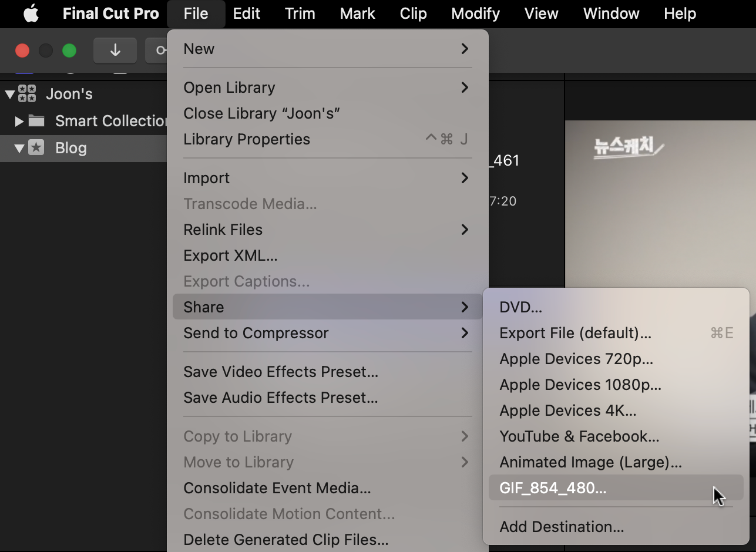Open the Clip menu

coord(413,14)
